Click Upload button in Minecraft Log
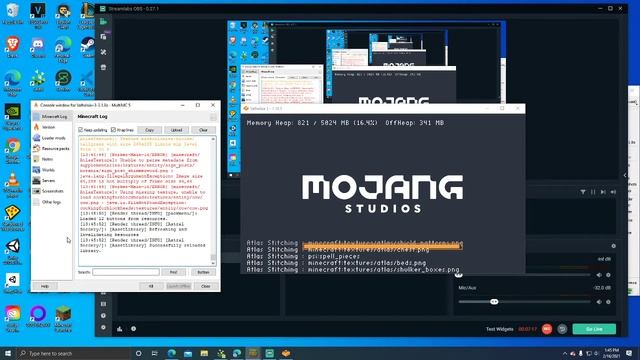The image size is (640, 360). (176, 130)
